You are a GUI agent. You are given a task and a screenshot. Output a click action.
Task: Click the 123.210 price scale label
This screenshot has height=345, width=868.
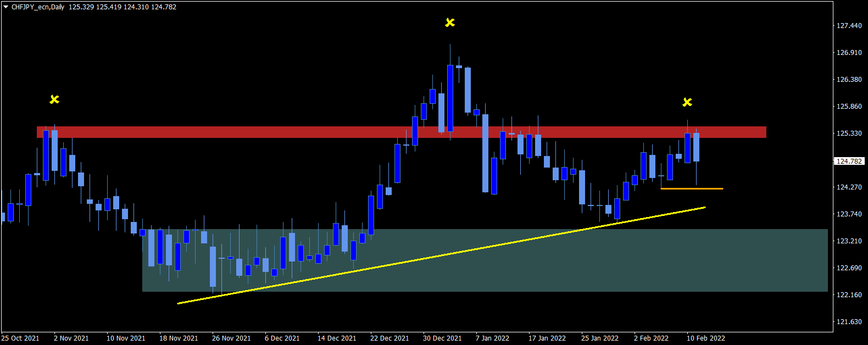click(849, 241)
